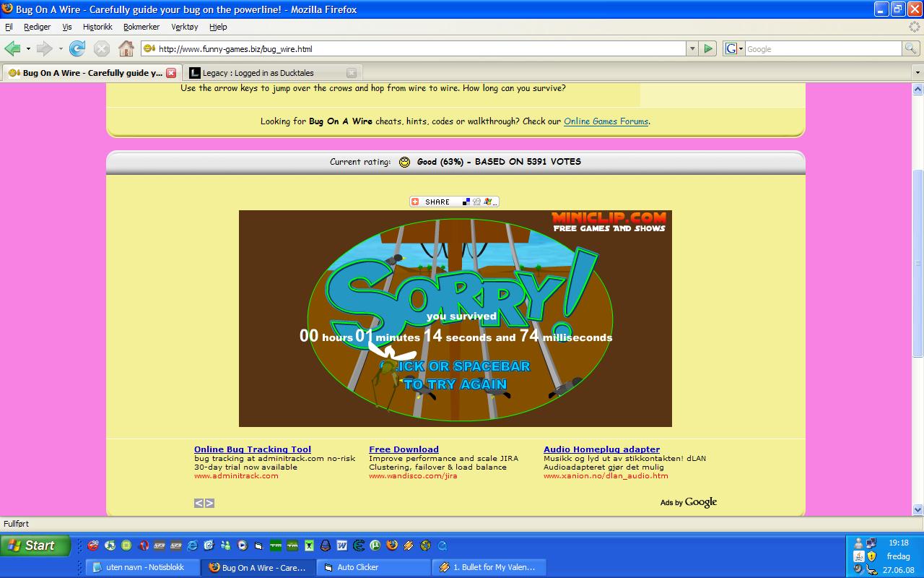The width and height of the screenshot is (924, 578).
Task: Visit the www.xanion.no/dlan_audio.htm ad URL
Action: coord(606,475)
